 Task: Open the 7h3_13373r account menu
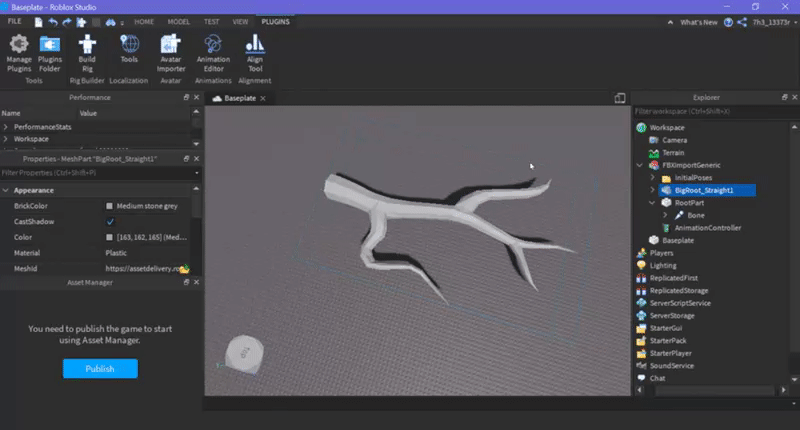(x=774, y=22)
